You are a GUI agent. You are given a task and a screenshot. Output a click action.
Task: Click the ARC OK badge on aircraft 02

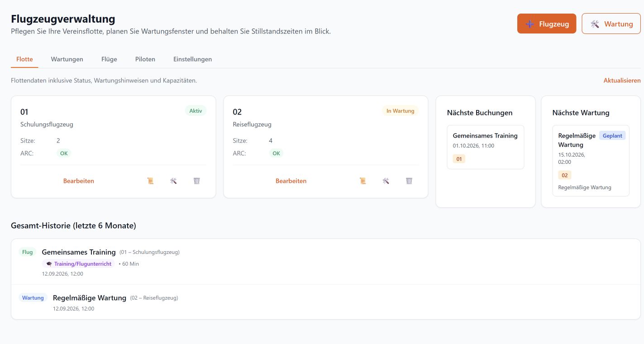click(x=276, y=153)
